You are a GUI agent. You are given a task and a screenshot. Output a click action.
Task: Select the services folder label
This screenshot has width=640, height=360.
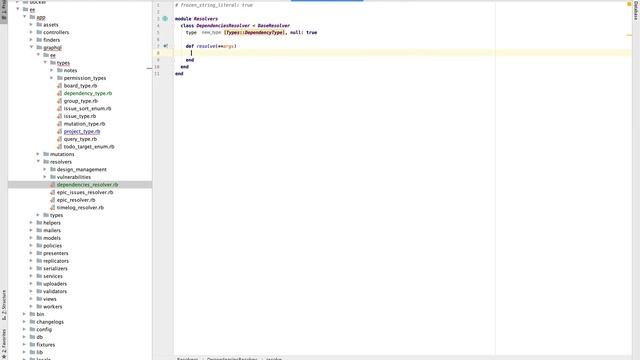[53, 276]
